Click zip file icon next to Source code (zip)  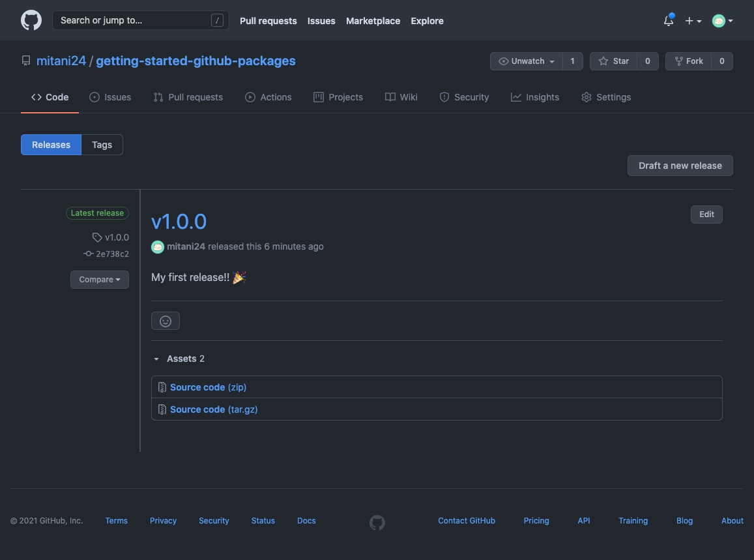pyautogui.click(x=162, y=387)
